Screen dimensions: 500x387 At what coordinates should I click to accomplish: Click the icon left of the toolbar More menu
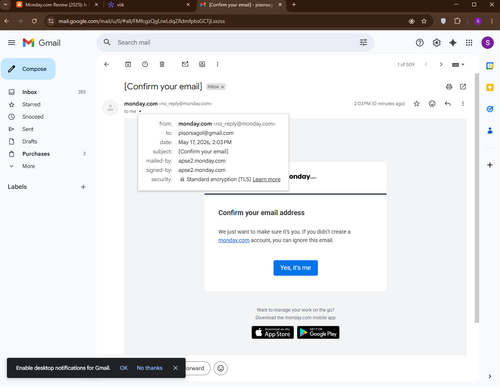(202, 64)
